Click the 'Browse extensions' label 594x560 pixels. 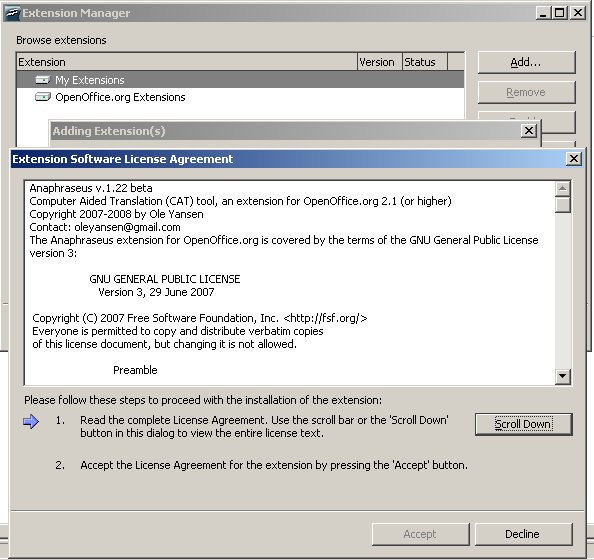coord(61,40)
